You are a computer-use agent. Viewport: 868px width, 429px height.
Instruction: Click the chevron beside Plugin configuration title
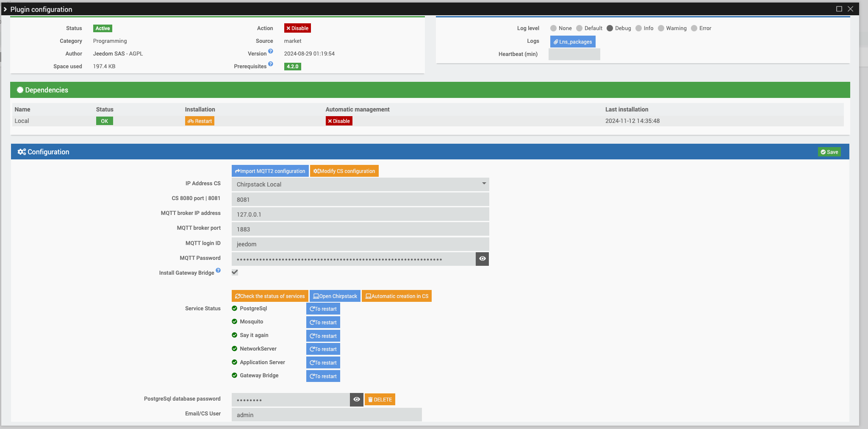(5, 9)
